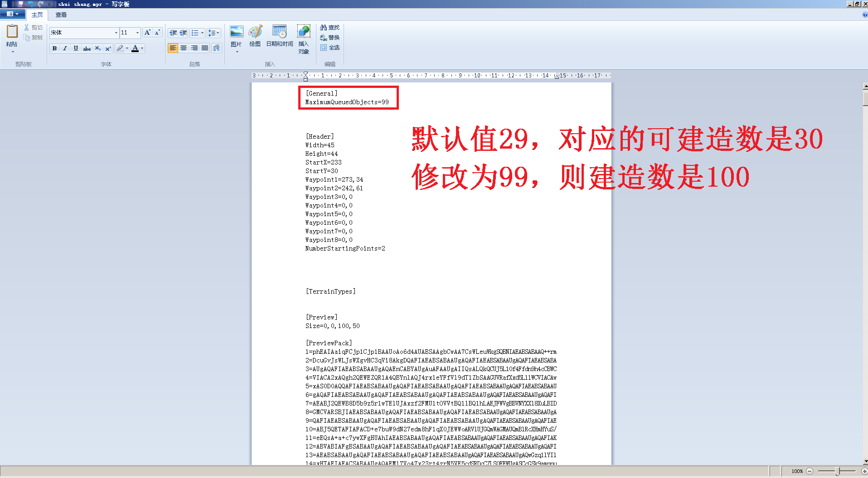This screenshot has width=868, height=478.
Task: Paste clipboard contents with 粘贴 icon
Action: (12, 32)
